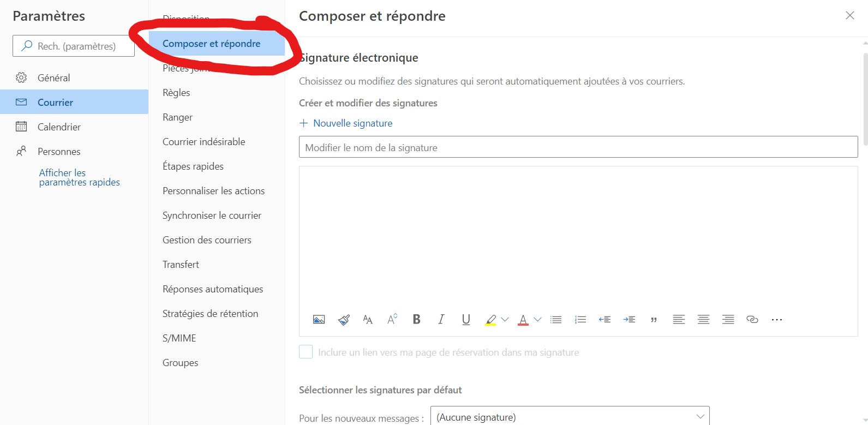
Task: Open Personnaliser les actions settings
Action: pos(217,191)
